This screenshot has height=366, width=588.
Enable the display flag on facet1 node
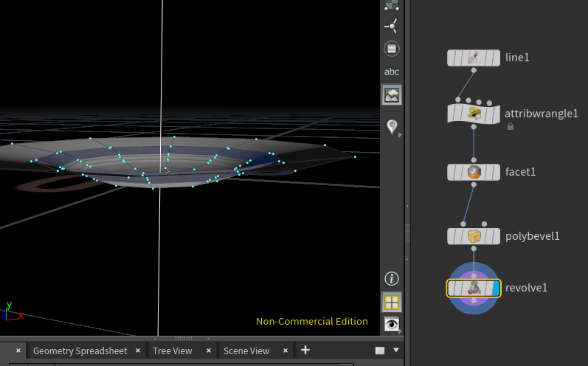point(495,172)
